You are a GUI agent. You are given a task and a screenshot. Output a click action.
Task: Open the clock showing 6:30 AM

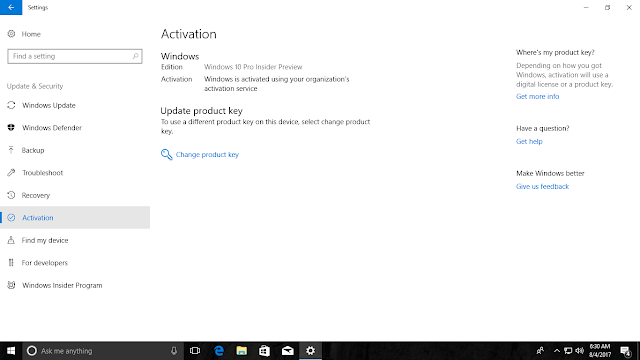click(x=600, y=351)
